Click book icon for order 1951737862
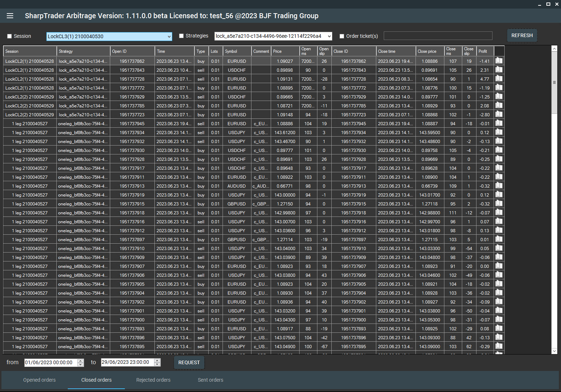The image size is (561, 392). click(499, 61)
